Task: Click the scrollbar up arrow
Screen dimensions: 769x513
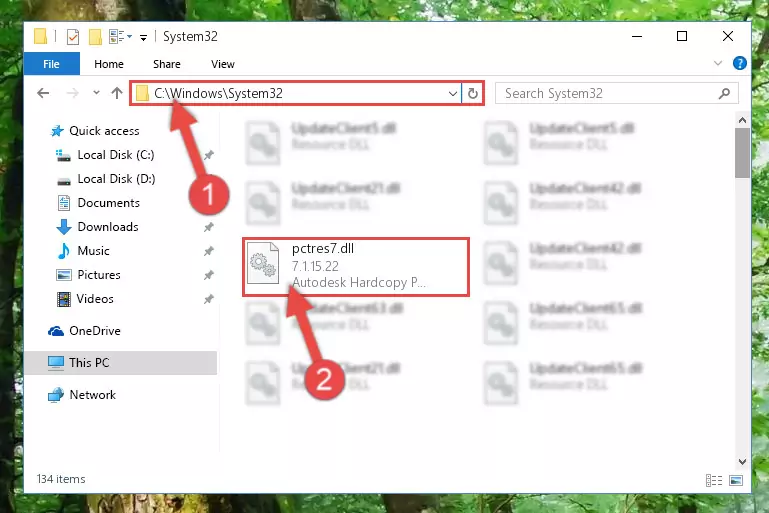Action: tap(742, 120)
